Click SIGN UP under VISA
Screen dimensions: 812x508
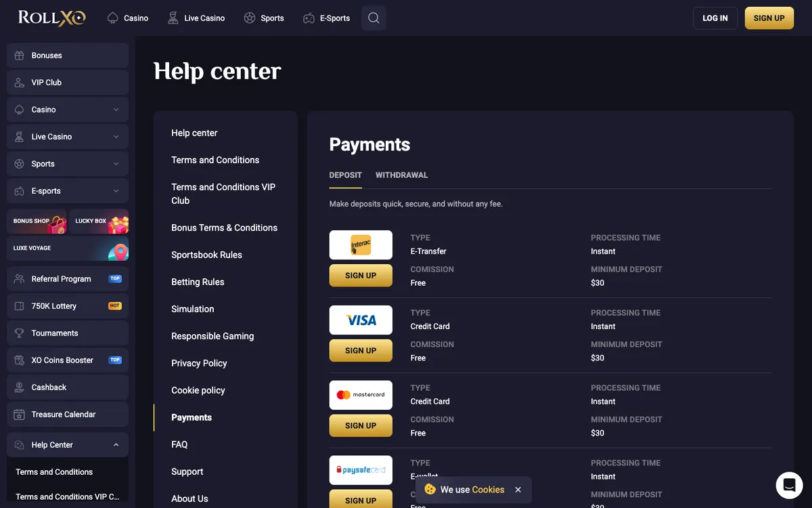click(361, 351)
